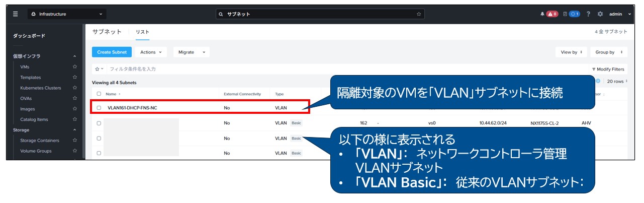
Task: Open the help question mark icon
Action: point(588,14)
